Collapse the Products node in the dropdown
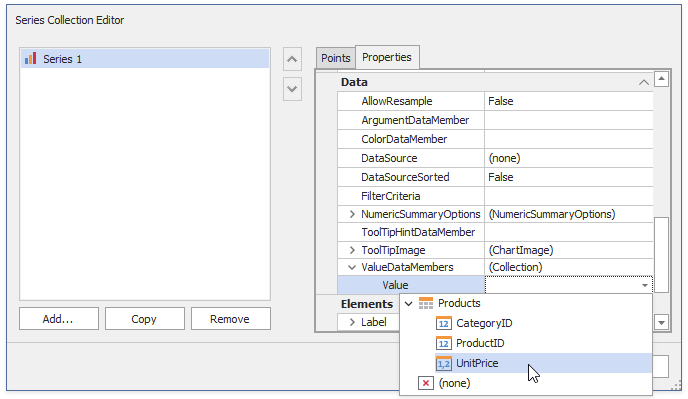Viewport: 688px width, 399px height. click(x=408, y=303)
